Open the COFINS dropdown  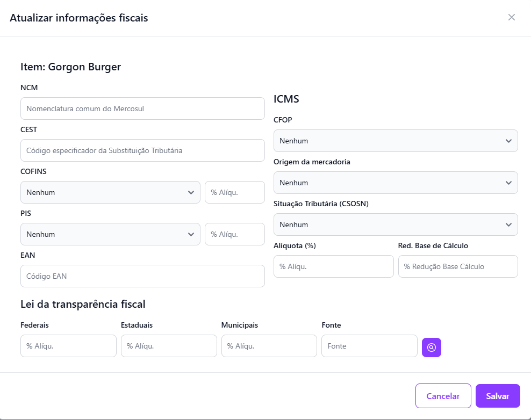pos(110,192)
